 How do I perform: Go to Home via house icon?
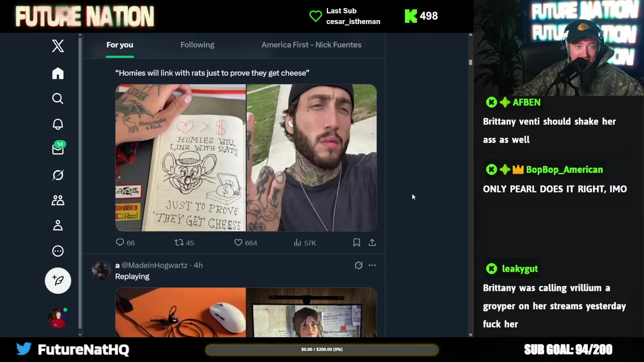tap(58, 73)
